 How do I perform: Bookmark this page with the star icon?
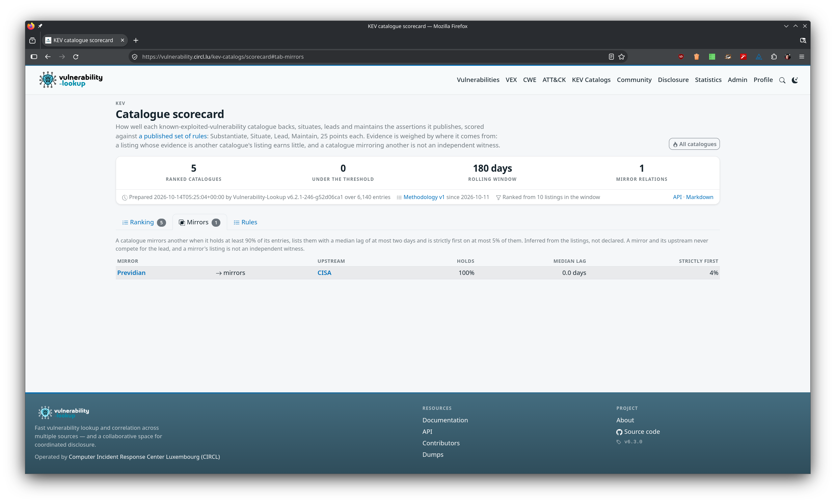(x=621, y=57)
